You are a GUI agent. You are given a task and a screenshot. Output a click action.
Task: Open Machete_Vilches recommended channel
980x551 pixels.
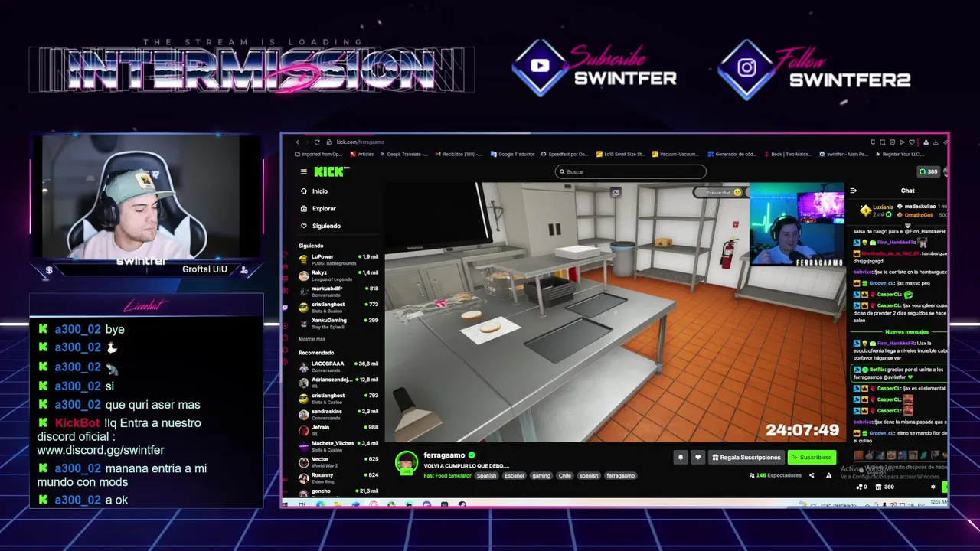(x=338, y=445)
